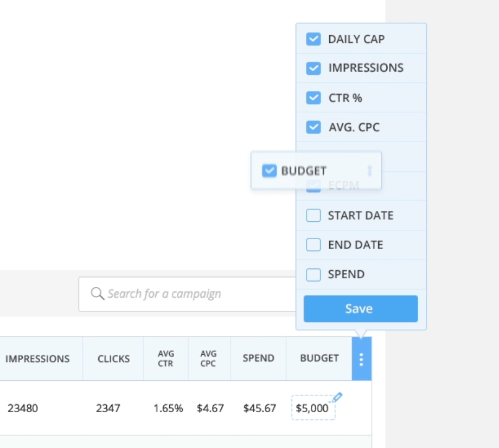Viewport: 499px width, 448px height.
Task: Sort by CLICKS column header
Action: pyautogui.click(x=113, y=359)
